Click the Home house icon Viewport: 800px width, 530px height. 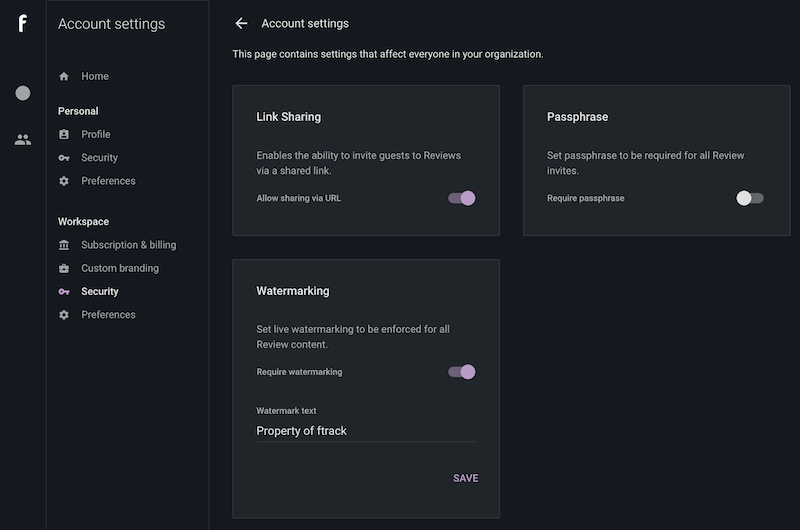pos(64,77)
